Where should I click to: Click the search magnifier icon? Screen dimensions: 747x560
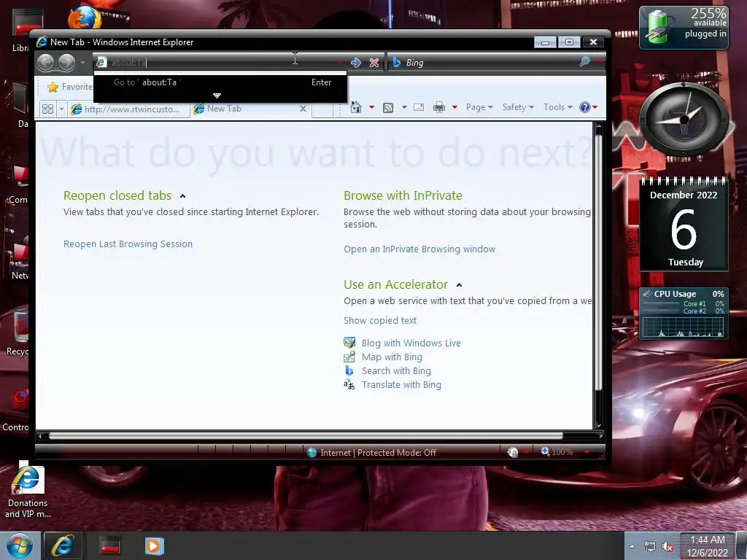[x=584, y=61]
